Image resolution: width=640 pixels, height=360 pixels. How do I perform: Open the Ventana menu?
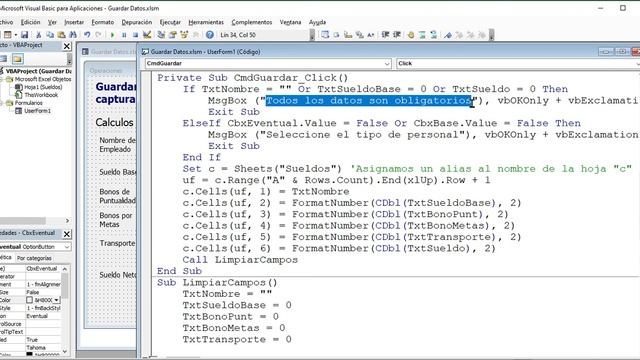(290, 22)
